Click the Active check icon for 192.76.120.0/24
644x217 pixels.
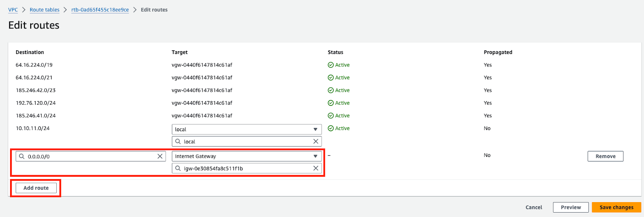click(330, 103)
